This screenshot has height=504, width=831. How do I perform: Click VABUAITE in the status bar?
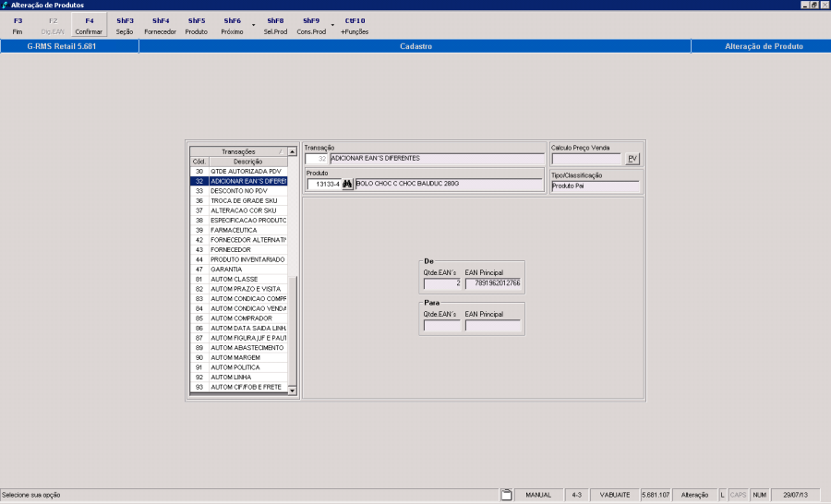615,495
